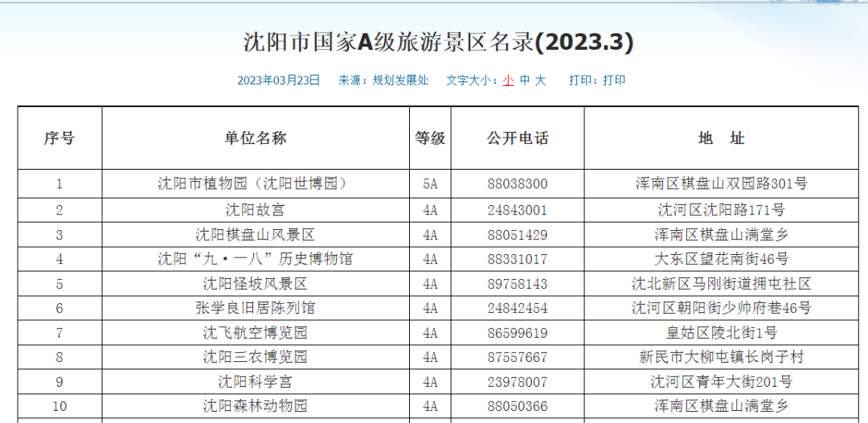Click address 浑南区棋盘山双园路301号
The width and height of the screenshot is (868, 423).
tap(721, 184)
